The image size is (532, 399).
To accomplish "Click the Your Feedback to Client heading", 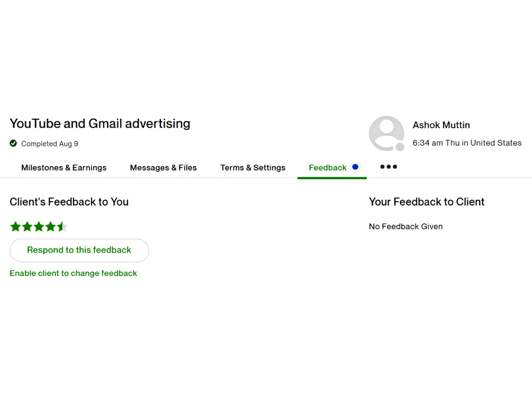I will pyautogui.click(x=427, y=202).
